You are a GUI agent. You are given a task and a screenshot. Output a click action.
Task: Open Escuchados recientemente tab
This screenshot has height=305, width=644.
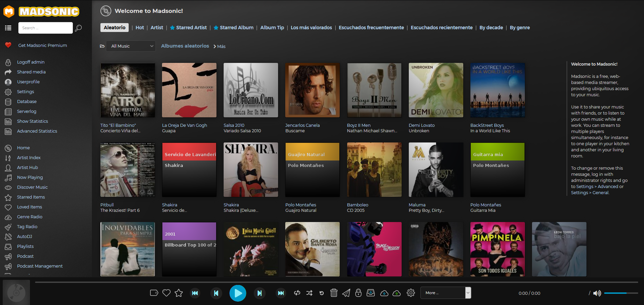tap(441, 28)
